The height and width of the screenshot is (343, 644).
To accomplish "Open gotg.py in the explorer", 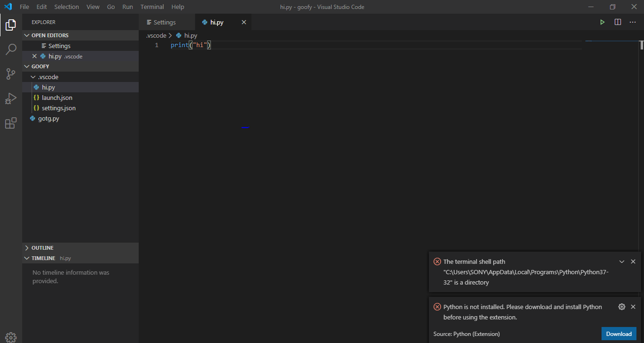I will [80, 118].
